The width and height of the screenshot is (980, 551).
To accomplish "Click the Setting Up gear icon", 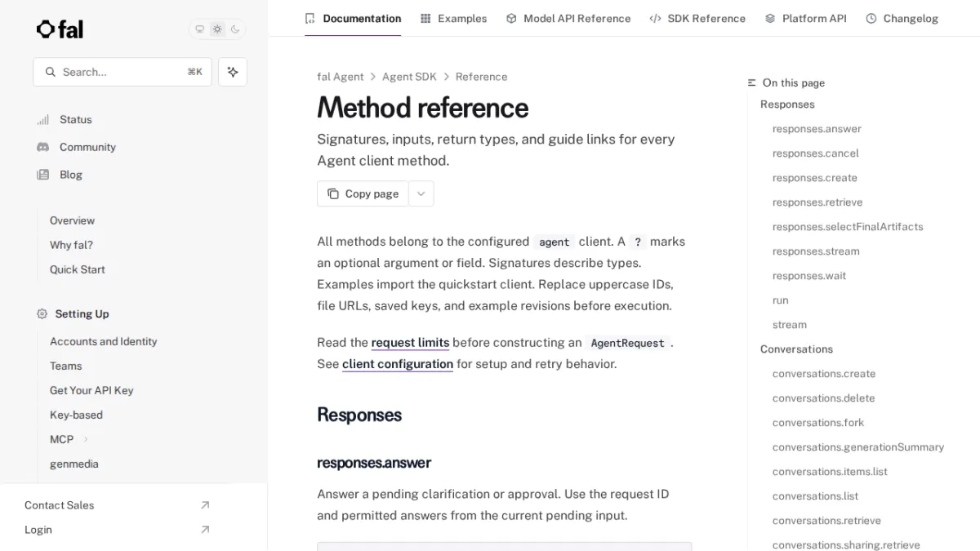I will click(x=42, y=313).
